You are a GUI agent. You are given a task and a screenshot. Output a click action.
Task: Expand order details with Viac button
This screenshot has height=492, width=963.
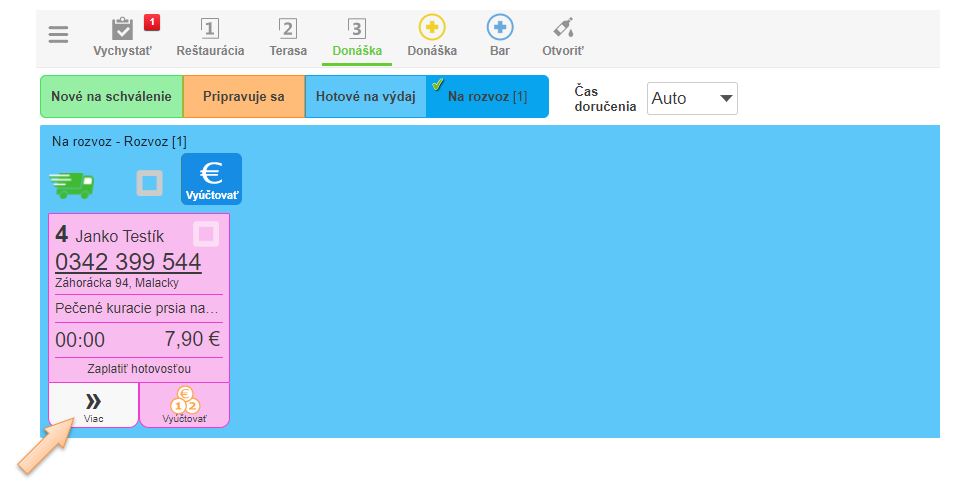pyautogui.click(x=93, y=405)
